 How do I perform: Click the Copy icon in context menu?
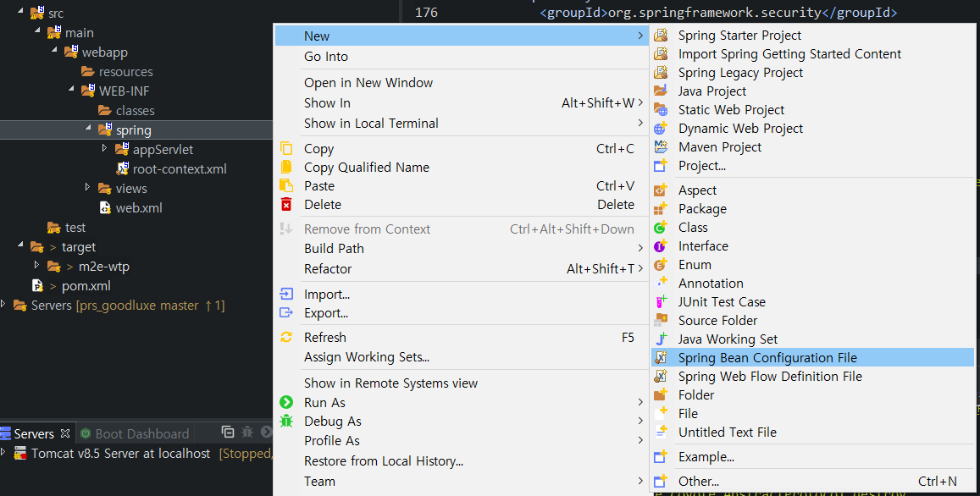286,149
